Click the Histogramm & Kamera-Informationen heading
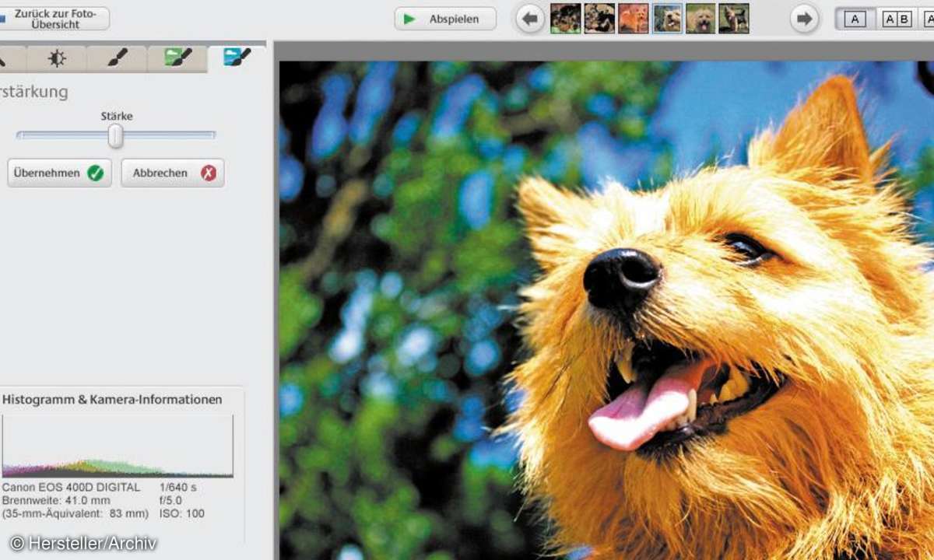Image resolution: width=934 pixels, height=560 pixels. (112, 400)
